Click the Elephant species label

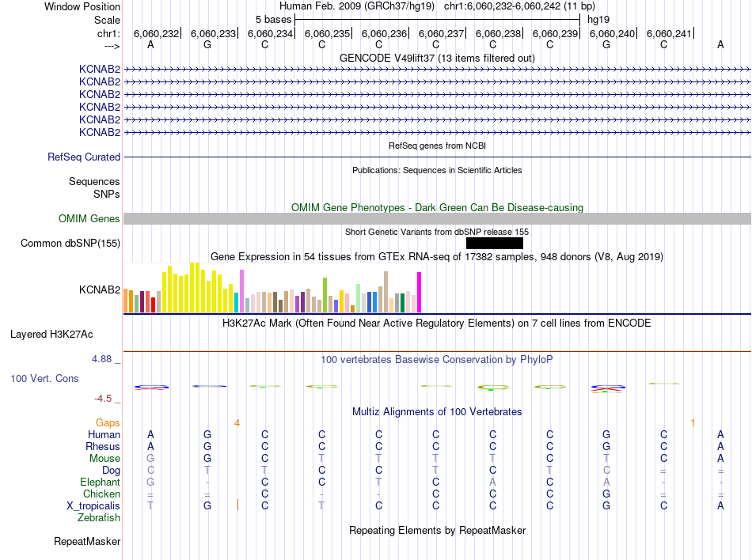100,482
